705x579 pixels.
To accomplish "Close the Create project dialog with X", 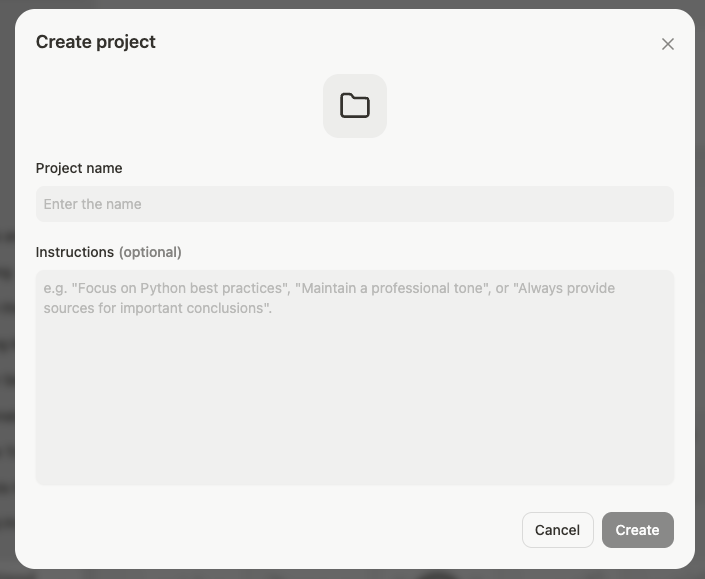I will [668, 44].
